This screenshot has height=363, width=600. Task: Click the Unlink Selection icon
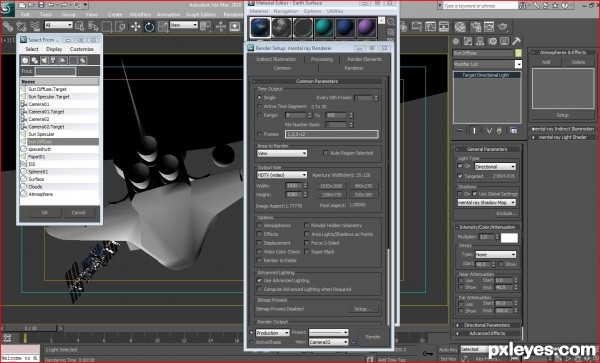coord(21,26)
